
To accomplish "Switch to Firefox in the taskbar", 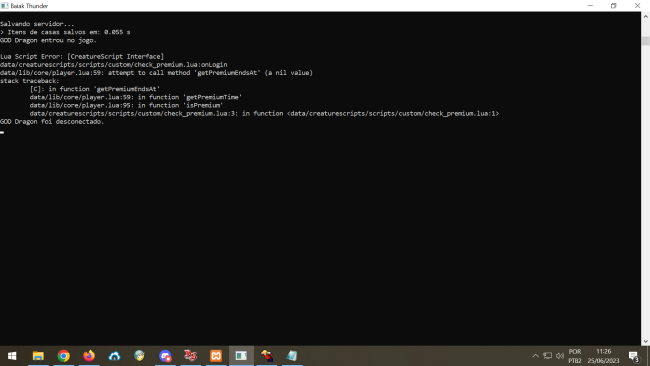I will [89, 356].
